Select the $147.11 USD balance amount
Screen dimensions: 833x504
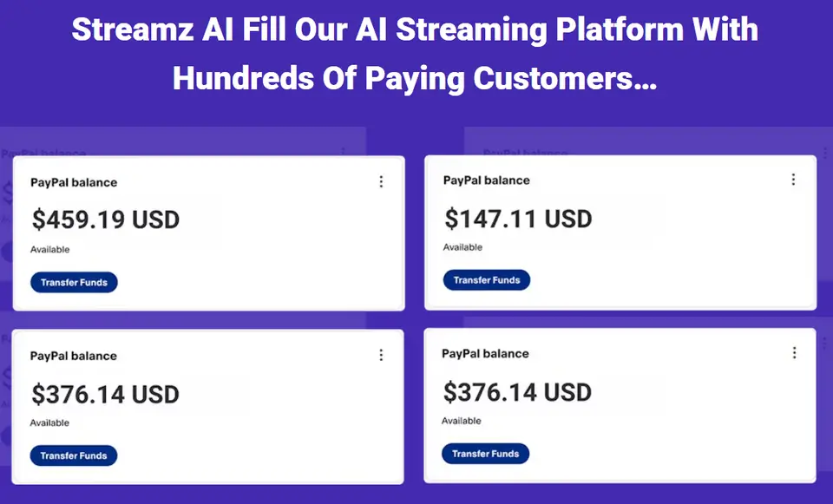tap(518, 218)
